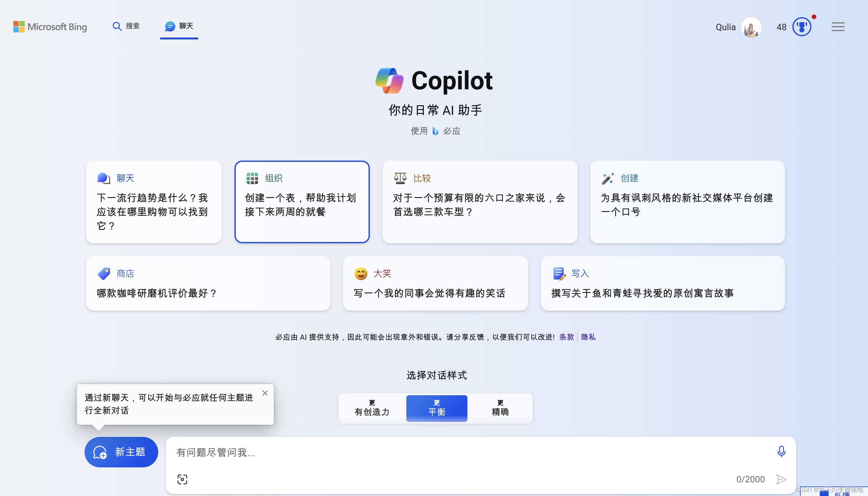This screenshot has width=868, height=496.
Task: Switch to the 聊天 tab
Action: point(179,26)
